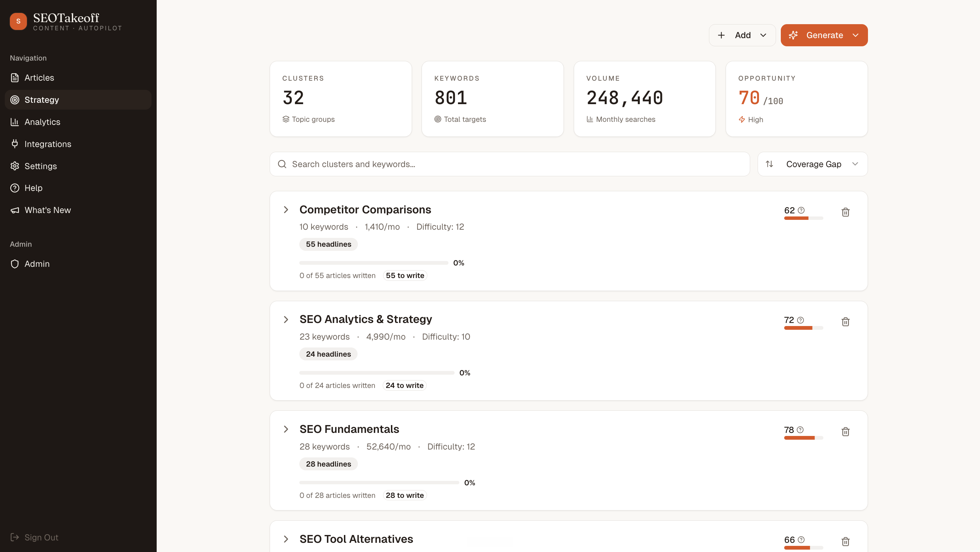Image resolution: width=980 pixels, height=552 pixels.
Task: Click the 24 headlines badge
Action: click(x=328, y=354)
